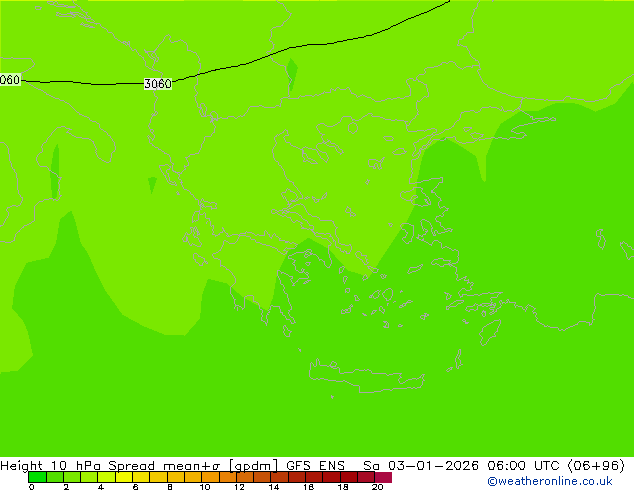The width and height of the screenshot is (634, 490).
Task: Click legend scale value 10
Action: [x=205, y=487]
